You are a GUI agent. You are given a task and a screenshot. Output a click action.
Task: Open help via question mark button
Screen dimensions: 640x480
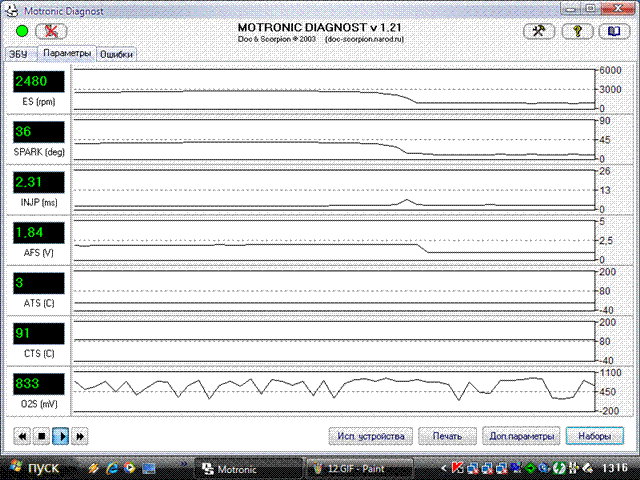tap(577, 31)
